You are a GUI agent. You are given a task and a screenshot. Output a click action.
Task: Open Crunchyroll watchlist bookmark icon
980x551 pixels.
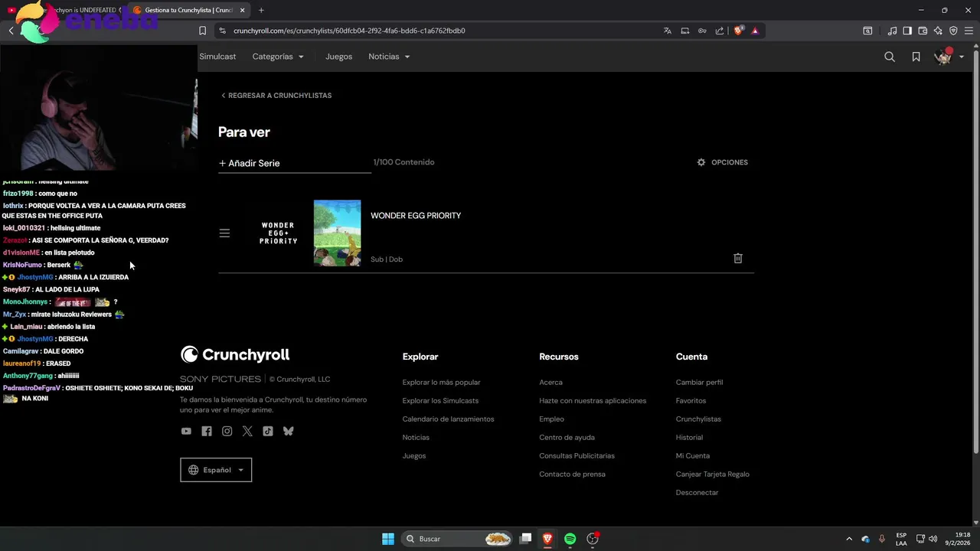tap(916, 57)
